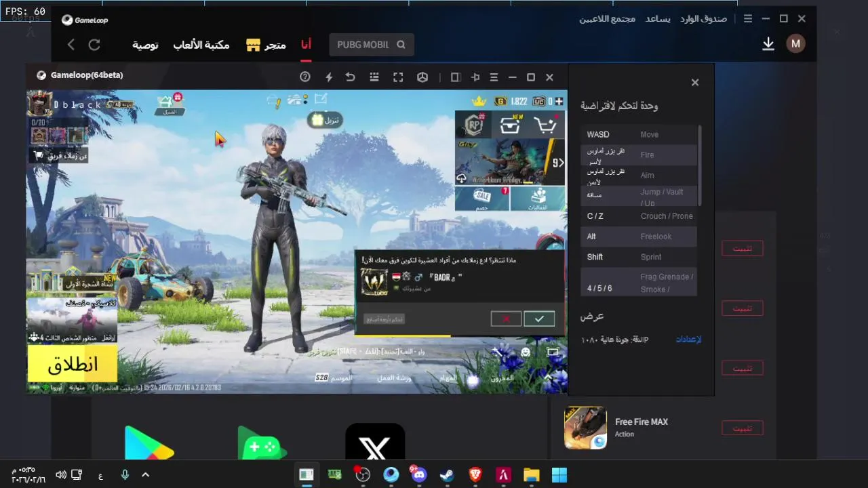Click the lightning boost icon in the emulator toolbar
This screenshot has height=488, width=868.
coord(329,77)
